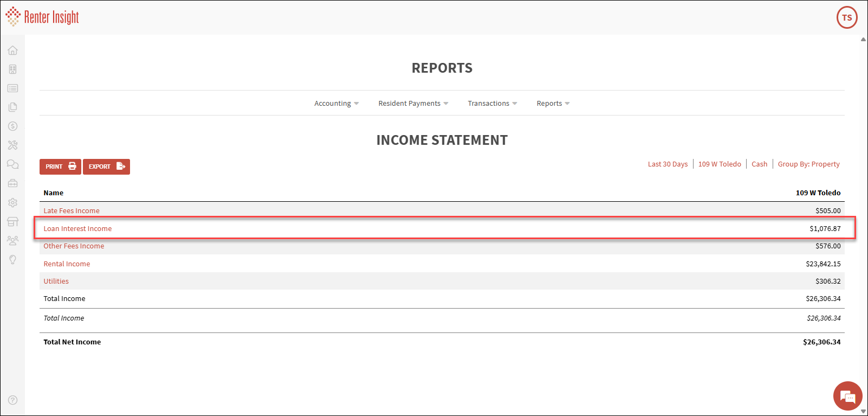This screenshot has height=416, width=868.
Task: Open the Reports dropdown menu
Action: click(553, 104)
